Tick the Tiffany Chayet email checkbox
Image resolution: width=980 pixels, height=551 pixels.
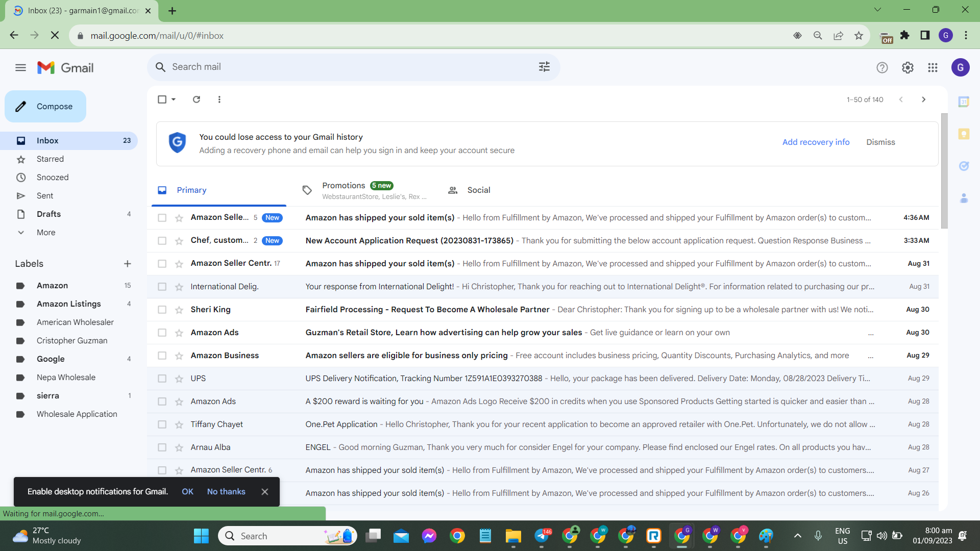(x=162, y=424)
